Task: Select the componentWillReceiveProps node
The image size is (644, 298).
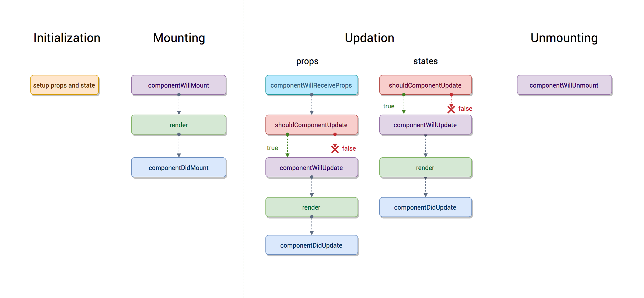Action: pyautogui.click(x=302, y=82)
